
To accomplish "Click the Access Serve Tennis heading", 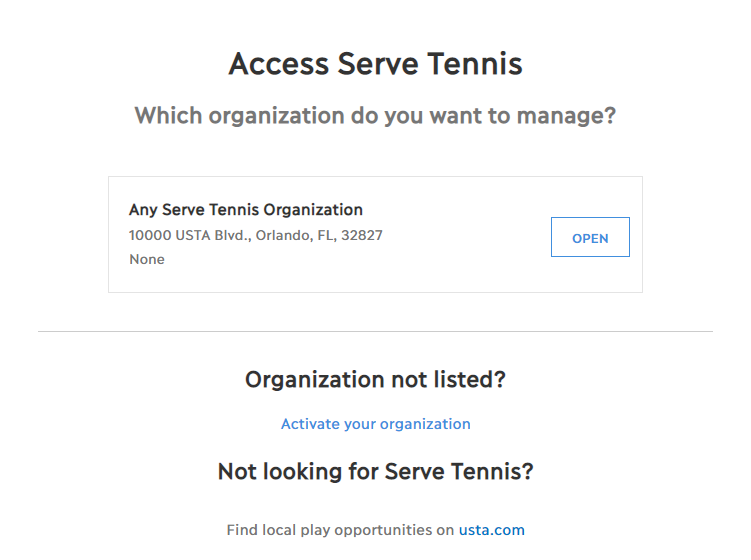I will click(x=376, y=64).
